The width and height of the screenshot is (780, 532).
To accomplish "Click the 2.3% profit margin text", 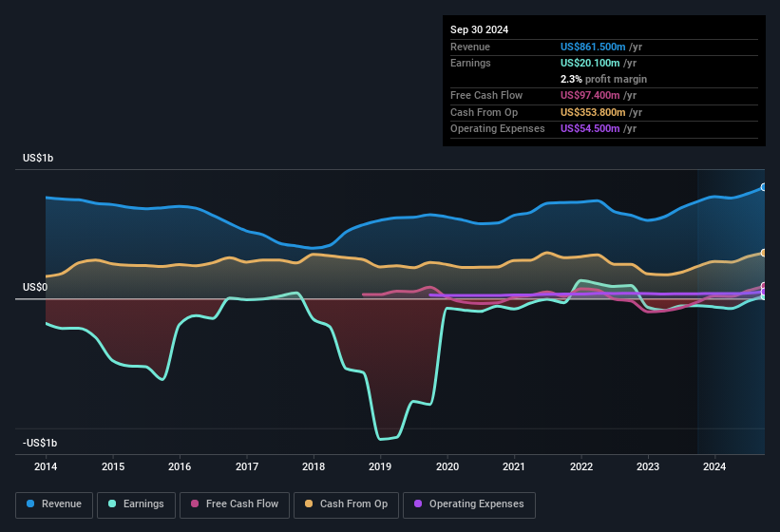I will point(603,79).
